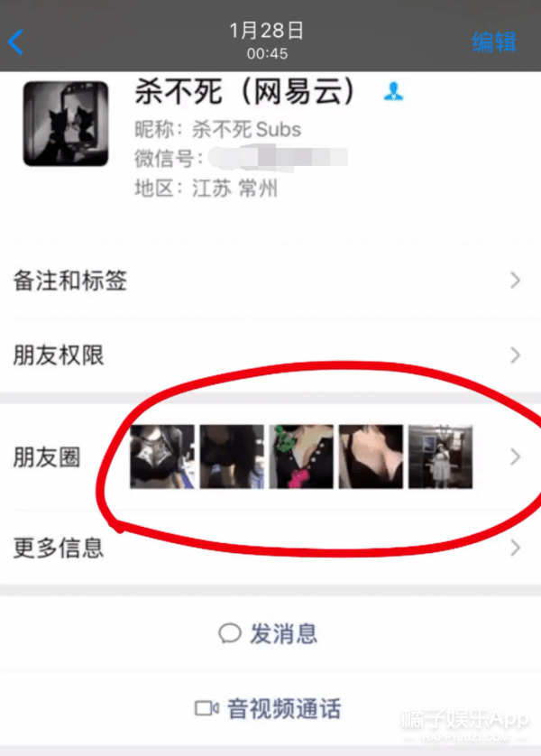Open the profile avatar picture
This screenshot has height=756, width=541.
(66, 124)
